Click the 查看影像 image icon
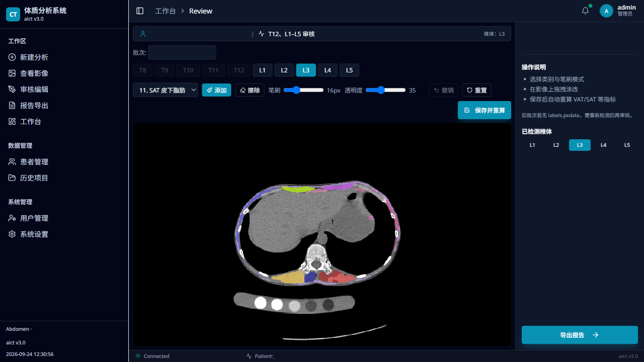 12,73
